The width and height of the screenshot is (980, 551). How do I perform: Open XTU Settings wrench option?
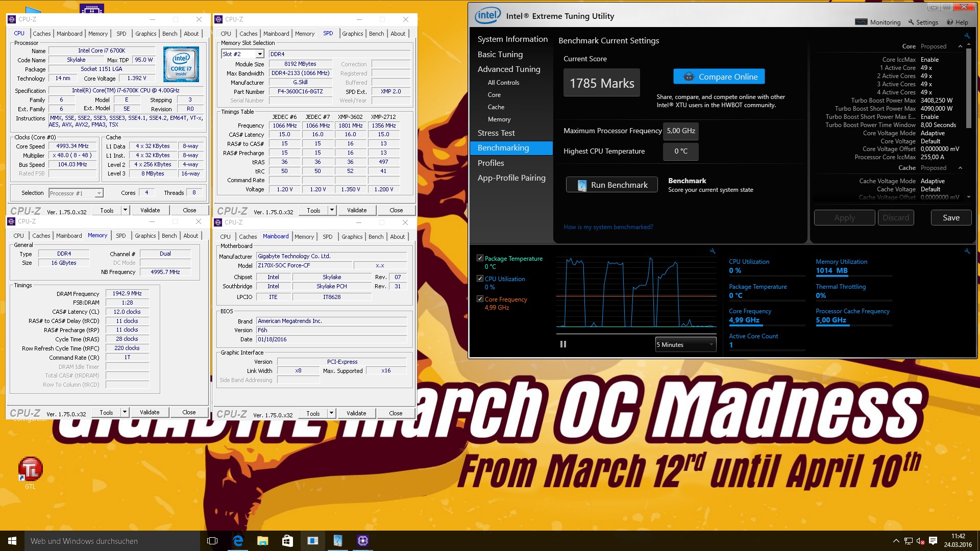tap(923, 22)
